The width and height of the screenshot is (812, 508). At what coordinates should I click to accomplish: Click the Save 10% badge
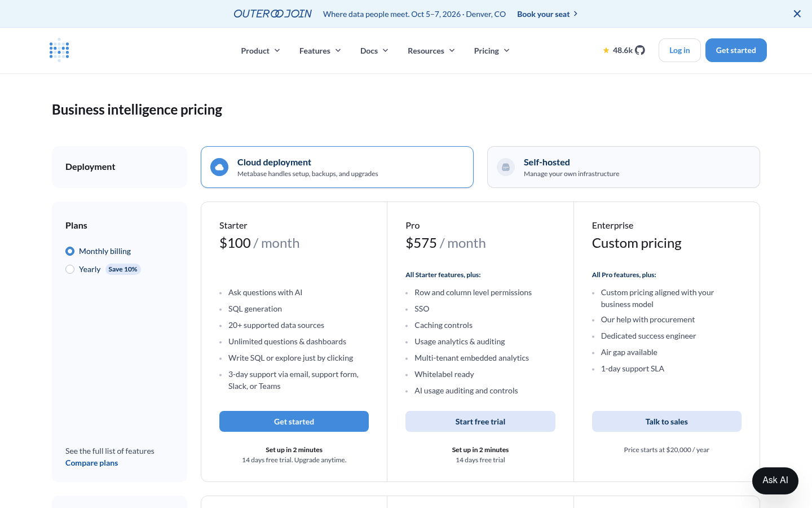click(123, 269)
